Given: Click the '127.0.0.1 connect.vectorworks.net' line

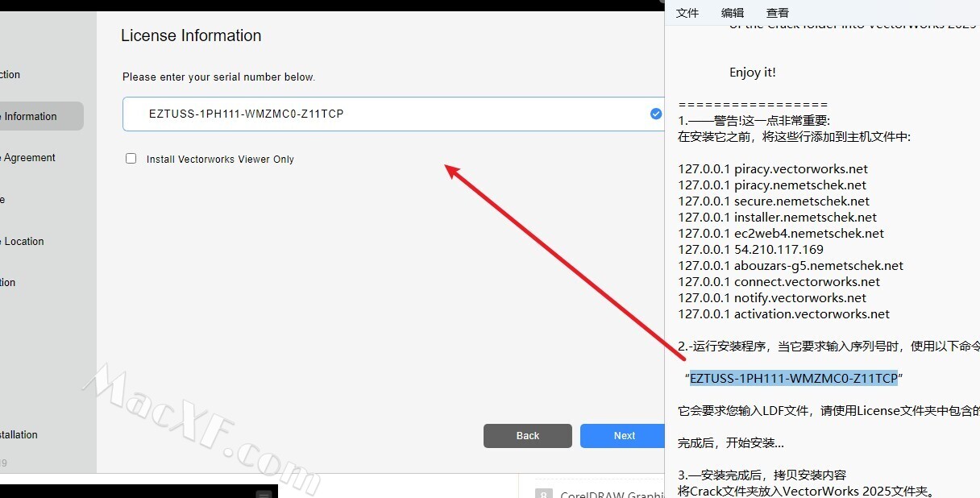Looking at the screenshot, I should [x=779, y=282].
